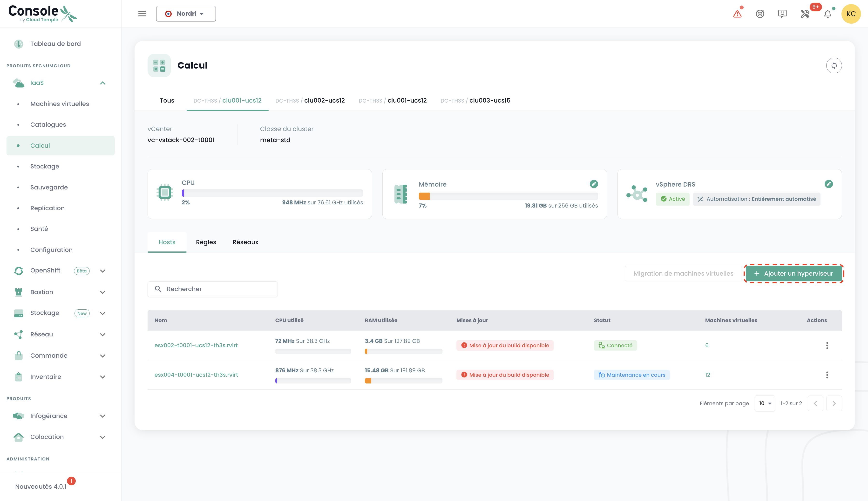This screenshot has height=501, width=868.
Task: Switch to the Règles tab
Action: pyautogui.click(x=206, y=242)
